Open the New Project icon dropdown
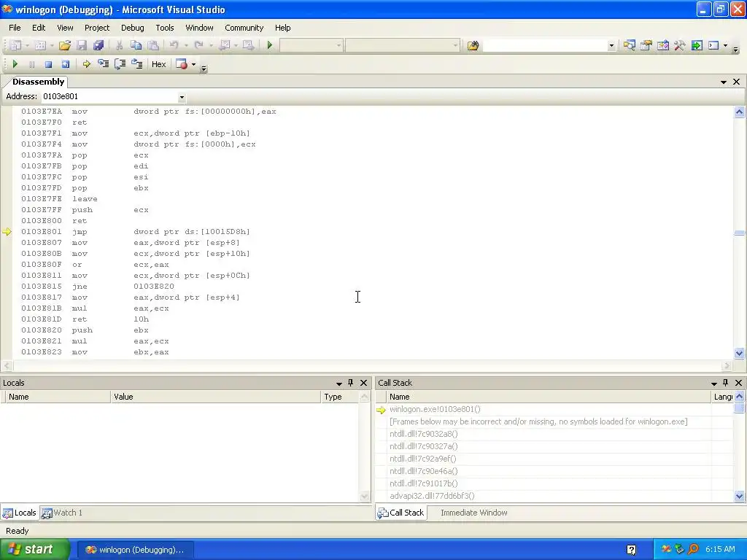 click(x=27, y=46)
